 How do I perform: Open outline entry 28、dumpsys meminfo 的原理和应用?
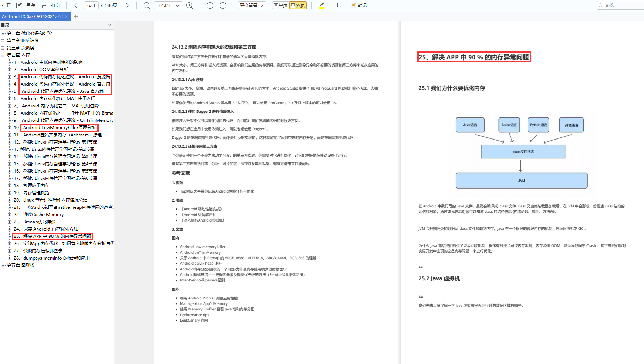(51, 258)
